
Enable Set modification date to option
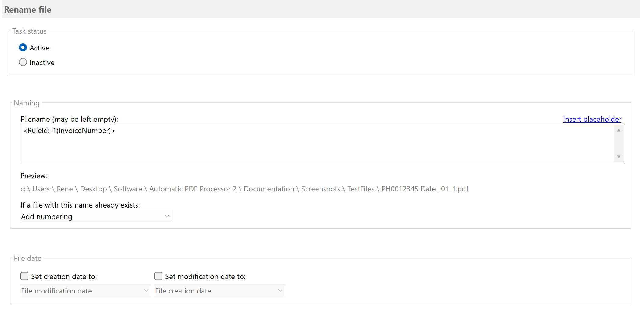click(158, 276)
